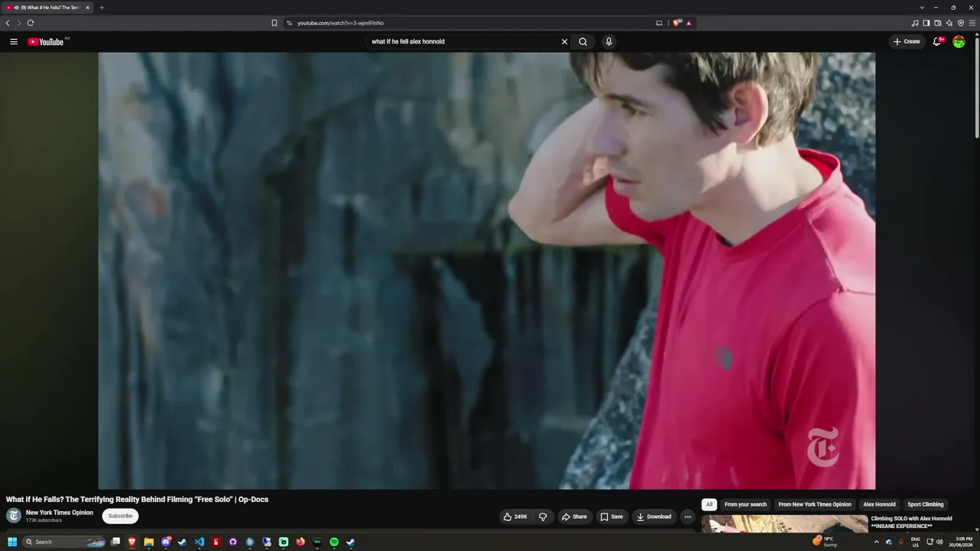
Task: Select From New York Times Opinion chip
Action: [x=815, y=504]
